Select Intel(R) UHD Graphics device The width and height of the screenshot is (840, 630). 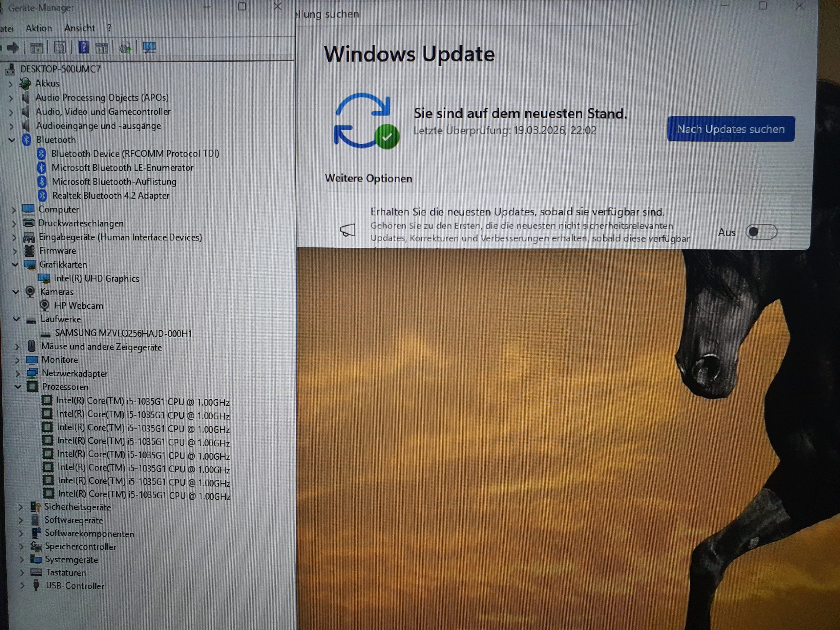96,279
